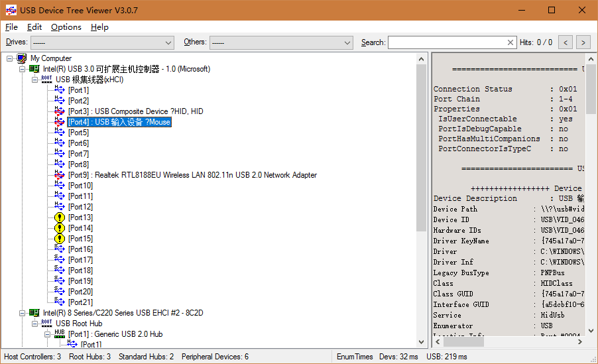Click the 'Port Chain' line in details

click(x=503, y=99)
